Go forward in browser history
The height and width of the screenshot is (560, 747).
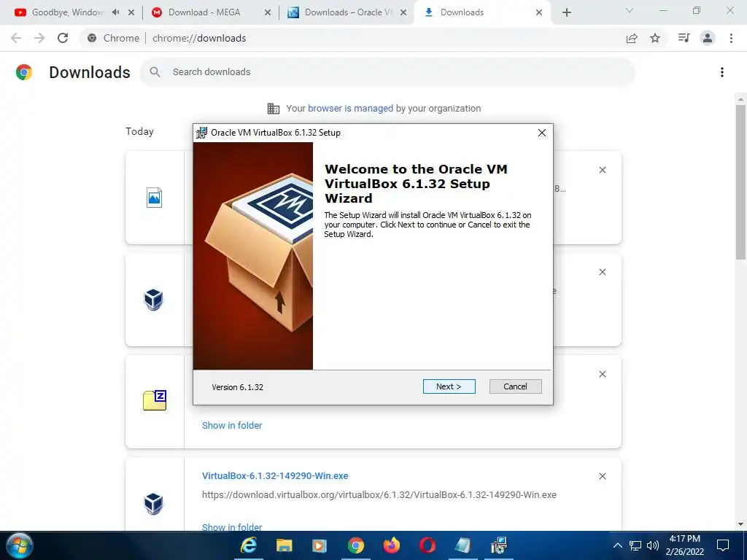pos(39,38)
